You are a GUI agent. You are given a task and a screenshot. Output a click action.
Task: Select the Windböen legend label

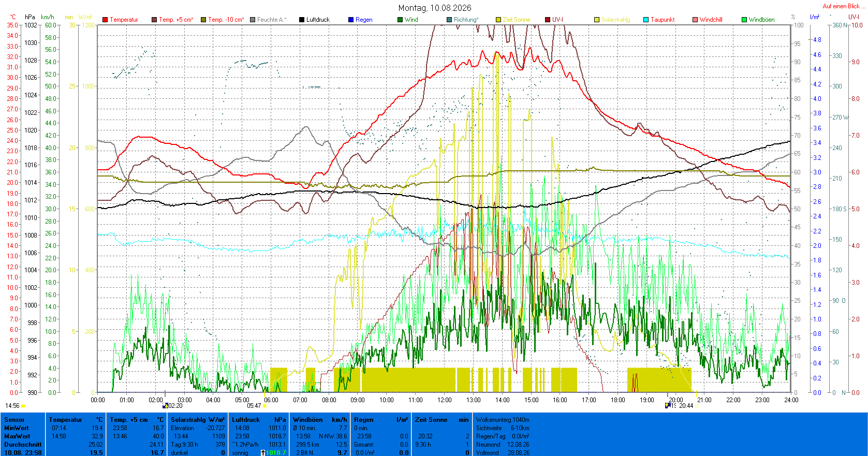(x=761, y=20)
